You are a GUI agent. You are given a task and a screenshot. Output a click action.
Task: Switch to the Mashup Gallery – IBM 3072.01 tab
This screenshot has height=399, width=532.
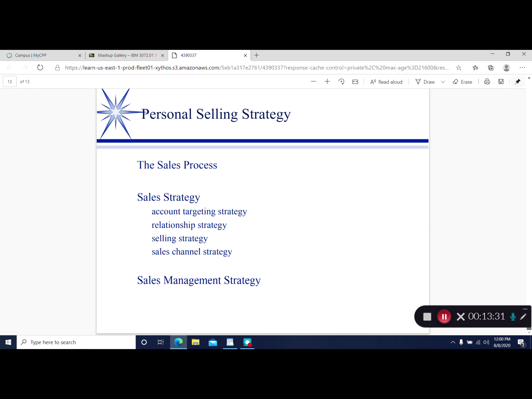coord(126,55)
